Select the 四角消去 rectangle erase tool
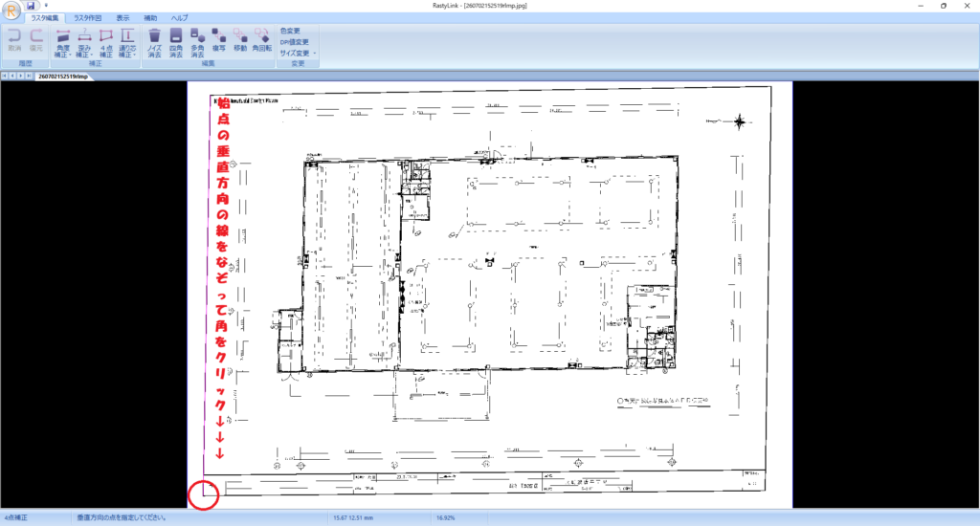The width and height of the screenshot is (980, 526). [x=176, y=43]
